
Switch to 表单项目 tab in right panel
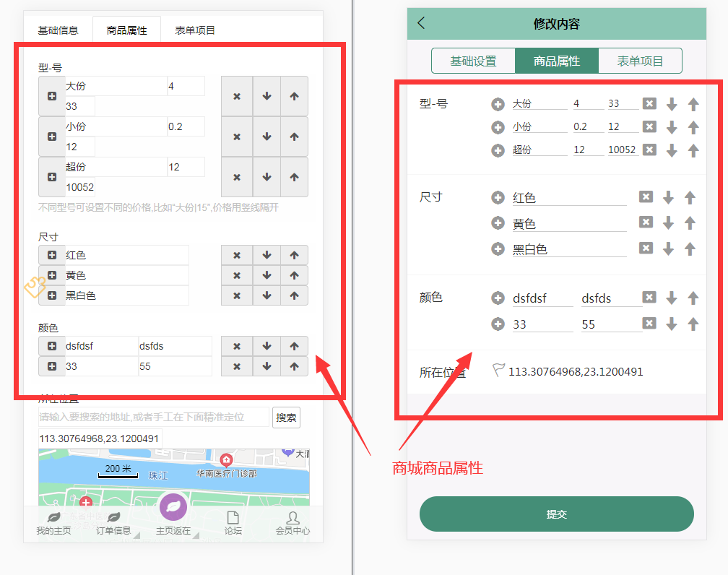pos(640,61)
